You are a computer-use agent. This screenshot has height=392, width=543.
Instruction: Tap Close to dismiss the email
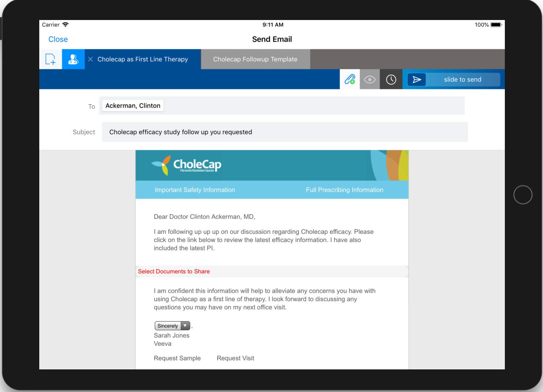point(58,39)
